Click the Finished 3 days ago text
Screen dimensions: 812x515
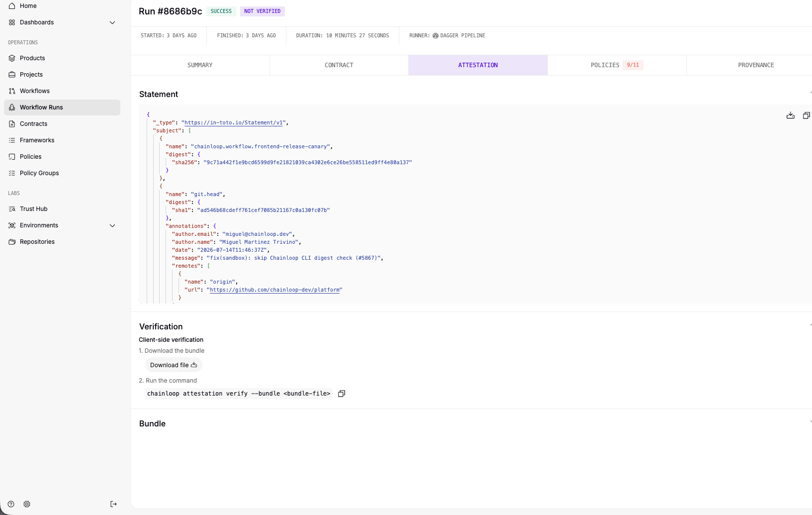[x=247, y=36]
